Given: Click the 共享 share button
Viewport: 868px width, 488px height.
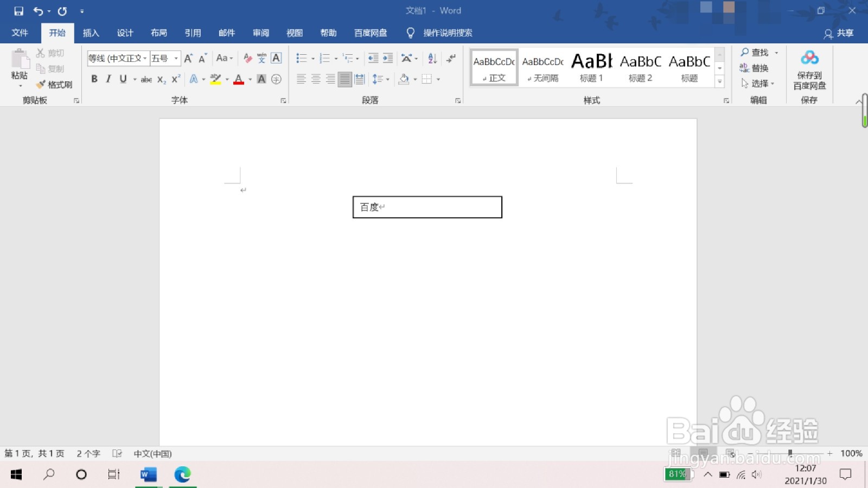Looking at the screenshot, I should click(839, 34).
